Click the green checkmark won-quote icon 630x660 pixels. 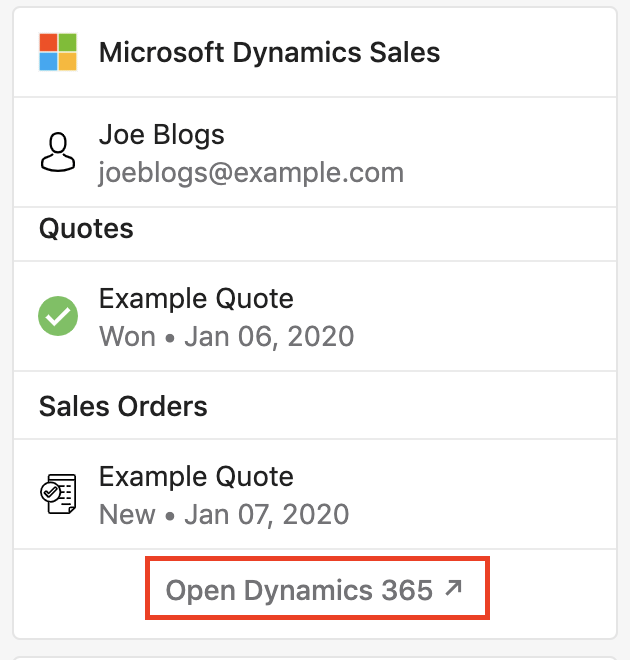click(58, 316)
